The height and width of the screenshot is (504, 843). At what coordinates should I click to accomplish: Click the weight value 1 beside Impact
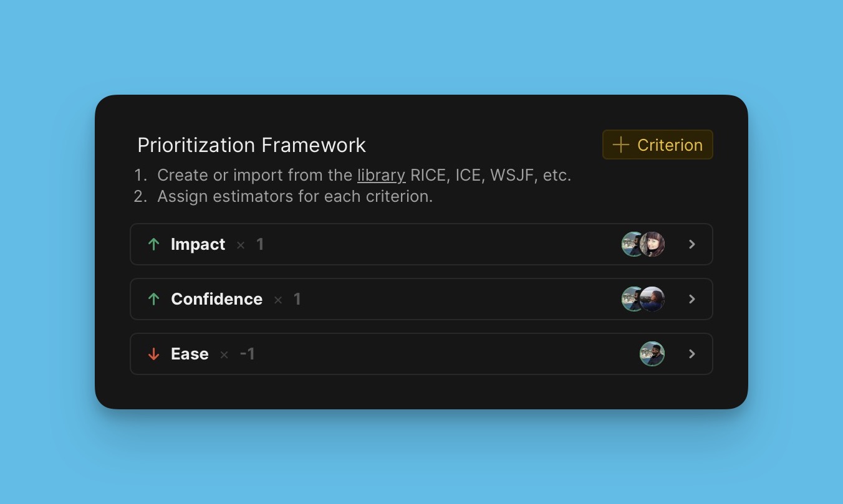pos(260,244)
